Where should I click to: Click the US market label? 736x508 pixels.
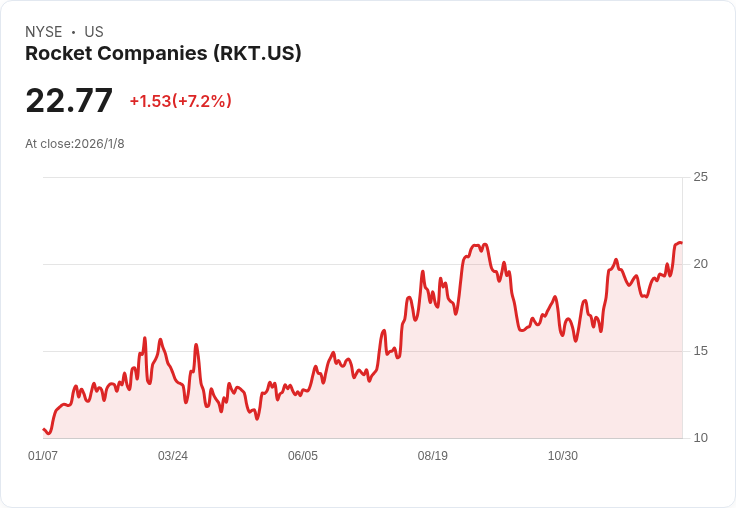pos(94,32)
